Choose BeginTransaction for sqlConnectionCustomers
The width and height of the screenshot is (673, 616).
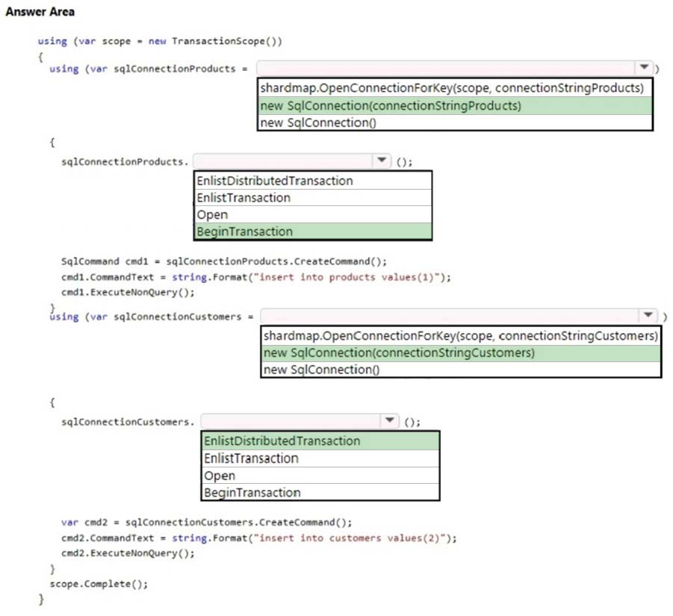320,492
